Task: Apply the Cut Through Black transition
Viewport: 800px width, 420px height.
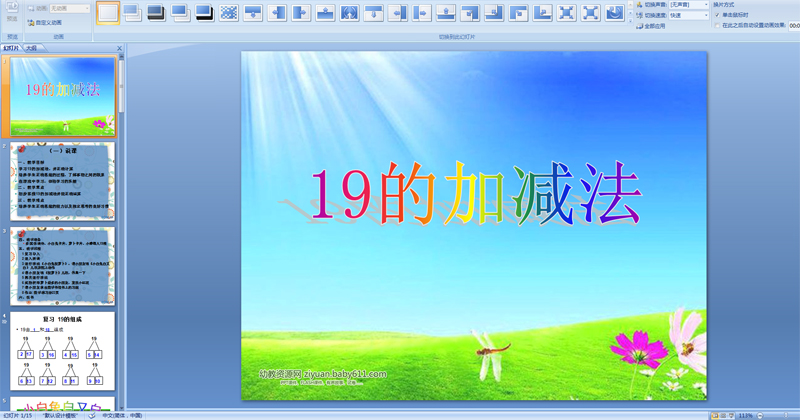Action: [205, 13]
